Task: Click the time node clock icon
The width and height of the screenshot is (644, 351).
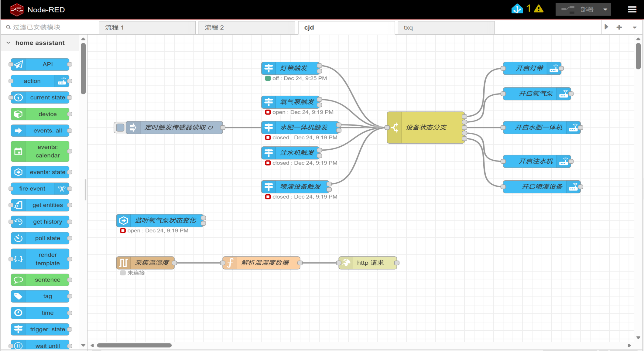Action: coord(18,313)
